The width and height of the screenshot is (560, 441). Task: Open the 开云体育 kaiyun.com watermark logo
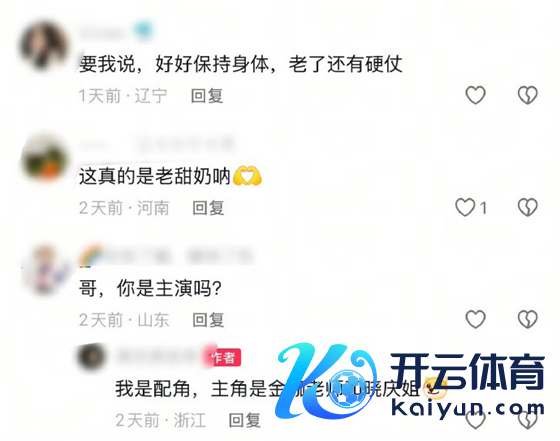click(411, 381)
